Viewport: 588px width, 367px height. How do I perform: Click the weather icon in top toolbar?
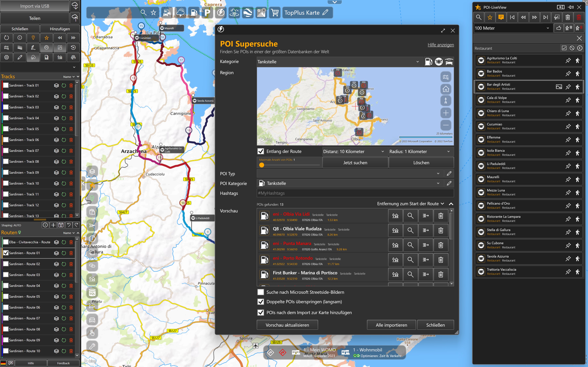181,13
